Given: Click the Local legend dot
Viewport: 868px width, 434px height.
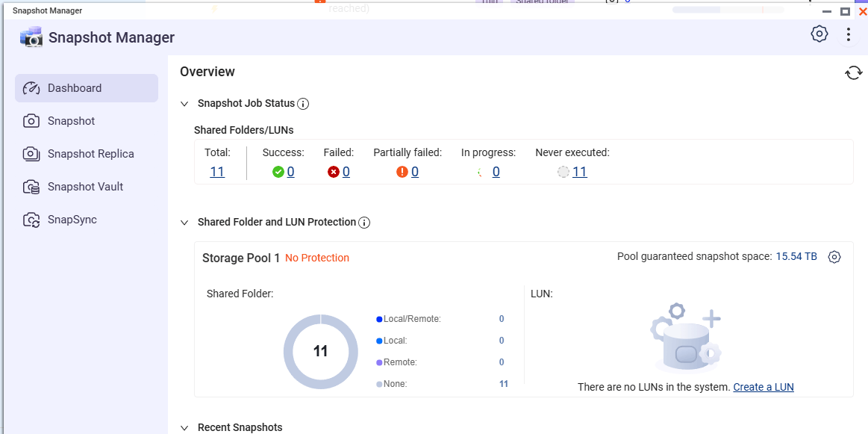Looking at the screenshot, I should (379, 341).
